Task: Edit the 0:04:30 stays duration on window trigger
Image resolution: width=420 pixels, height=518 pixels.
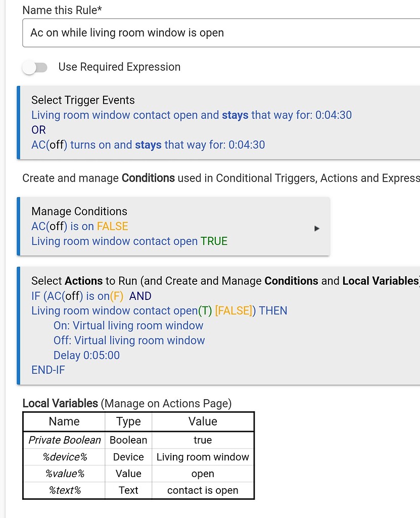Action: point(335,115)
